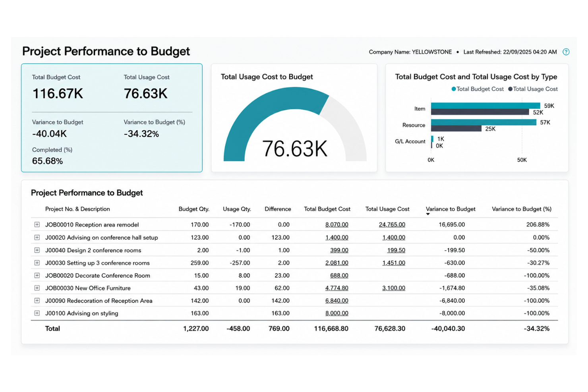Click the -1,674.80 variance cell
The height and width of the screenshot is (392, 588).
click(452, 288)
